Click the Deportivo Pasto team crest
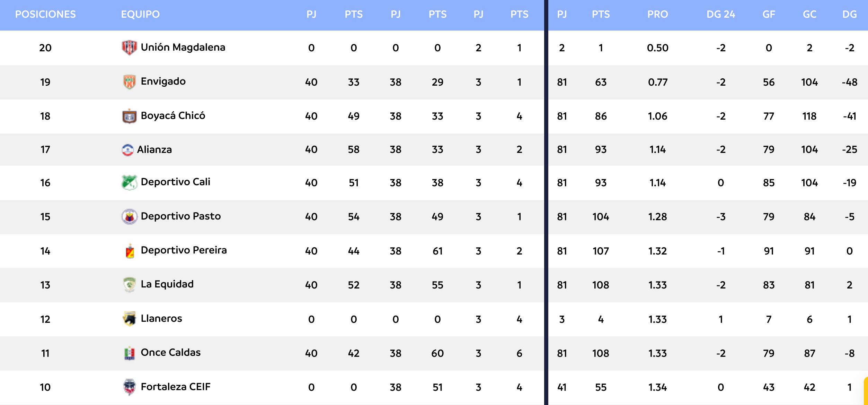The width and height of the screenshot is (868, 405). 129,217
